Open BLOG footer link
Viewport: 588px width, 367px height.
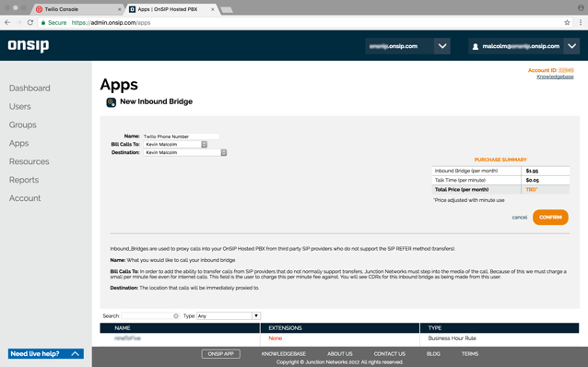click(x=433, y=354)
